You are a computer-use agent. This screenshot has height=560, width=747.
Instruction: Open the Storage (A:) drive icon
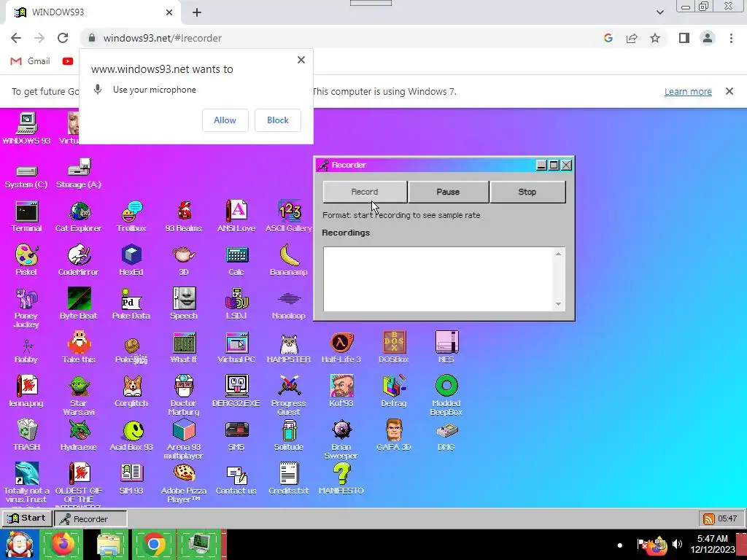click(79, 174)
